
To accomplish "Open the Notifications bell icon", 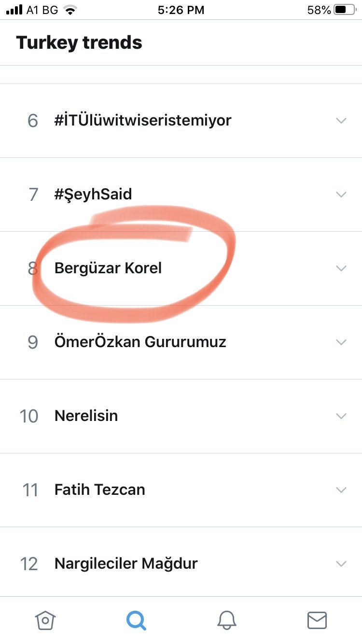I will [x=226, y=620].
